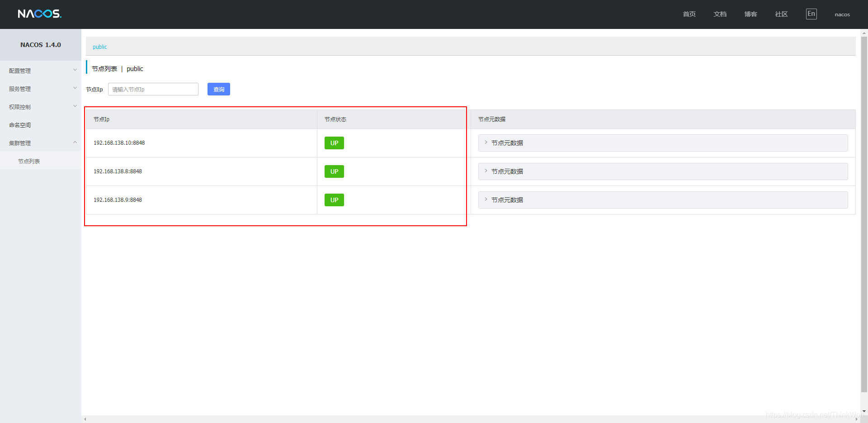Click UP status for 192.168.138.10:8848
This screenshot has height=423, width=868.
[x=334, y=143]
